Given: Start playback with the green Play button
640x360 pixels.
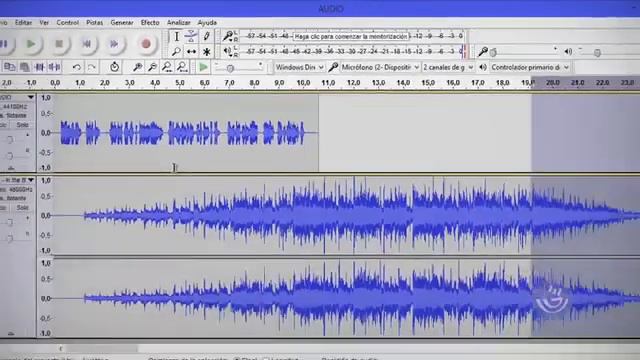Looking at the screenshot, I should (x=31, y=44).
